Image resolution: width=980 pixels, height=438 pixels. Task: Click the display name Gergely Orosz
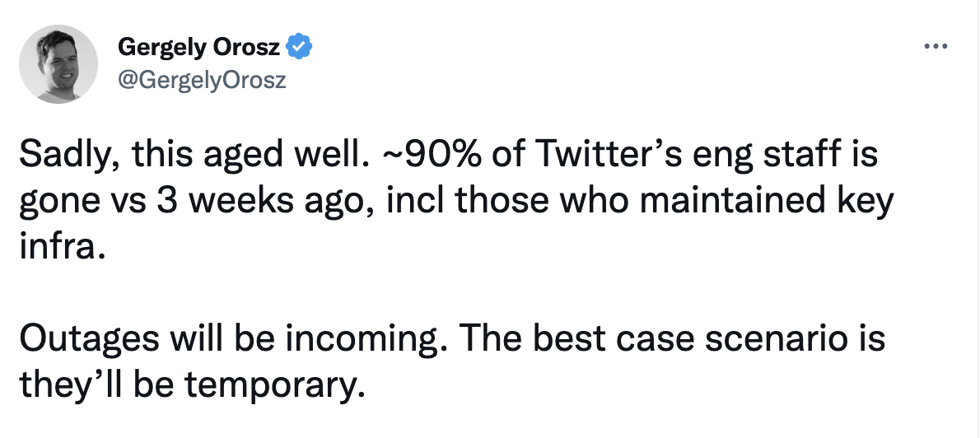[x=198, y=46]
